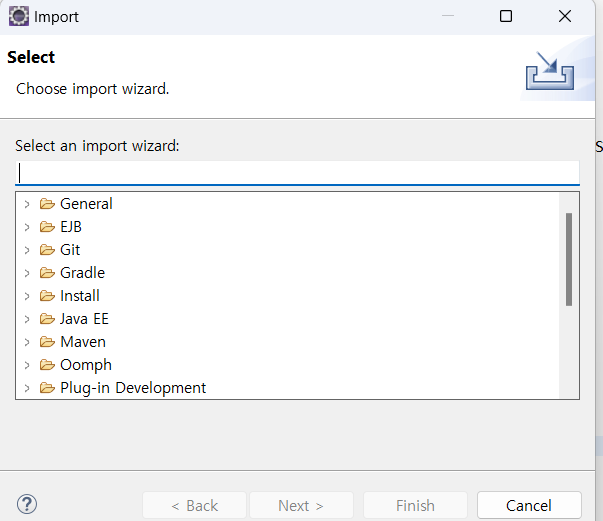The height and width of the screenshot is (521, 603).
Task: Click the help question mark icon
Action: (x=27, y=505)
